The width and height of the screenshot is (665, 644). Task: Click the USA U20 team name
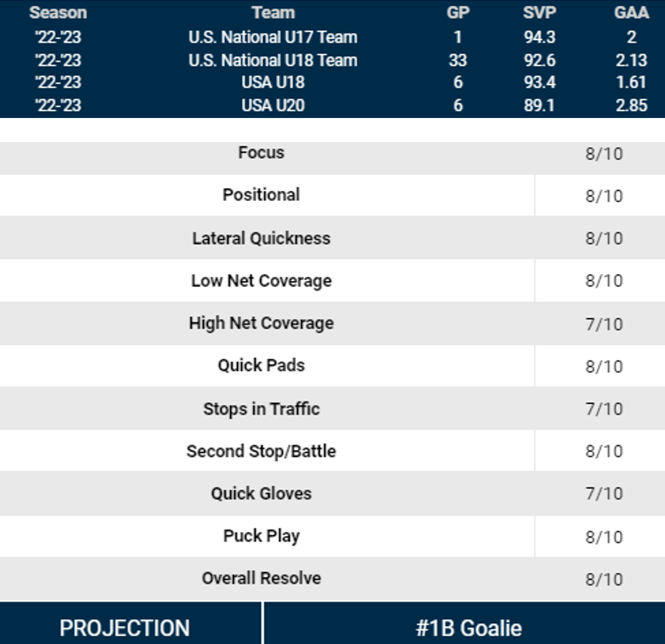pos(273,105)
